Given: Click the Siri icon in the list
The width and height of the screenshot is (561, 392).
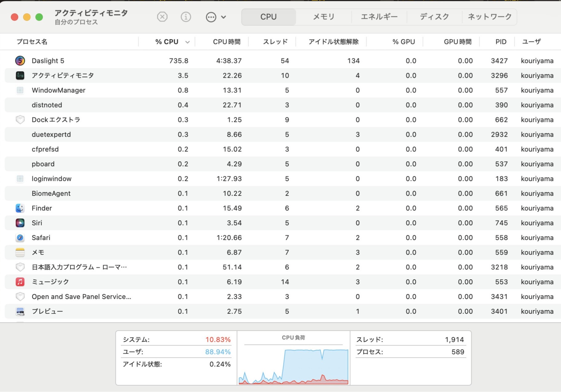Looking at the screenshot, I should click(20, 223).
